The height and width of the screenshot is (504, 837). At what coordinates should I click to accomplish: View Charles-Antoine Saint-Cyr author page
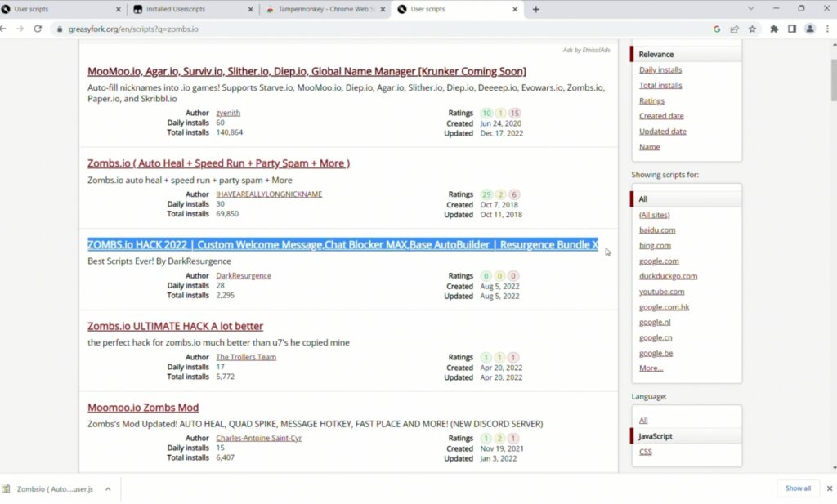(259, 438)
